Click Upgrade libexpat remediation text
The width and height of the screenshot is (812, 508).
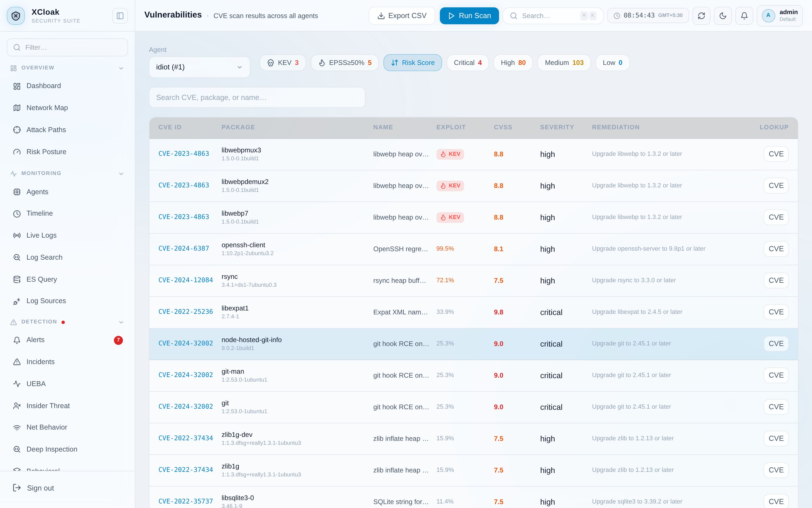(637, 312)
